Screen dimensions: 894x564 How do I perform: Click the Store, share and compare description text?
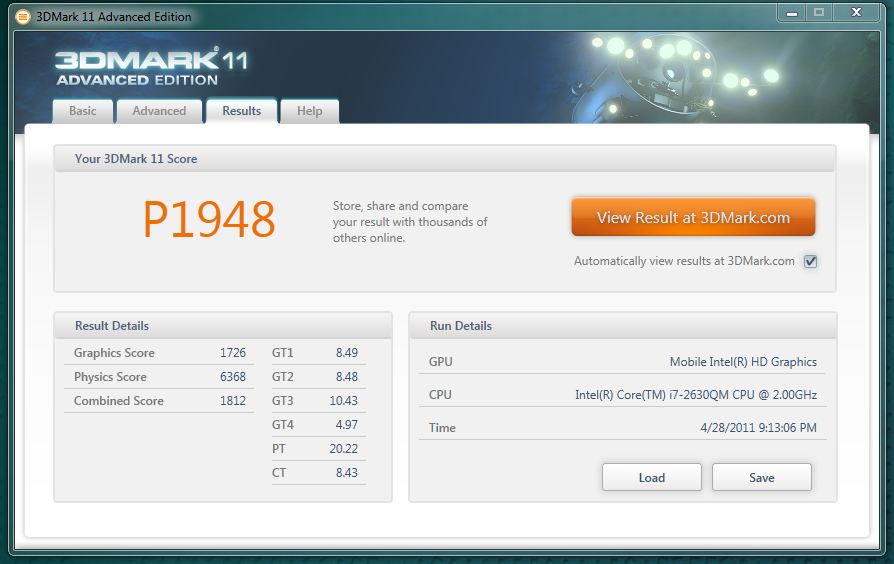click(410, 222)
